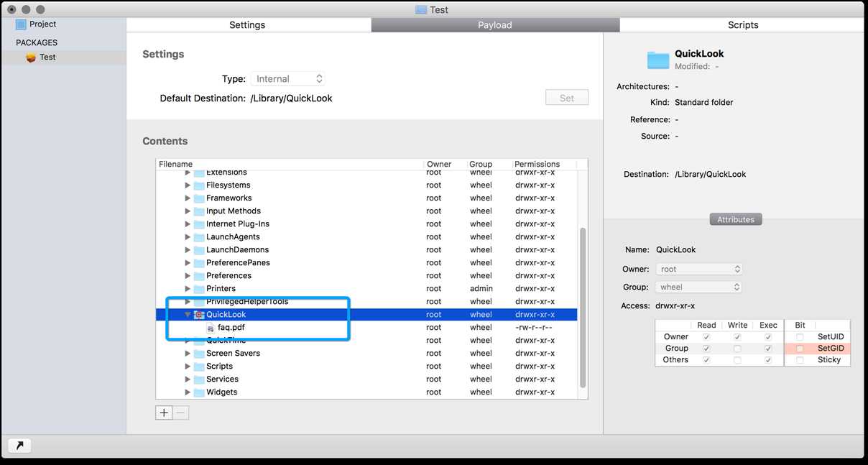Expand the LaunchDaemons folder triangle

pos(188,250)
